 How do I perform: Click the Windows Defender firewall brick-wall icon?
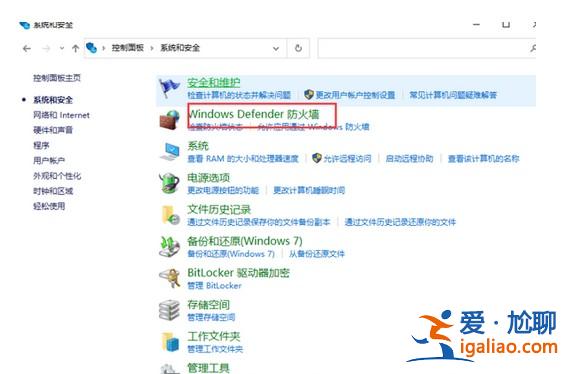tap(169, 120)
